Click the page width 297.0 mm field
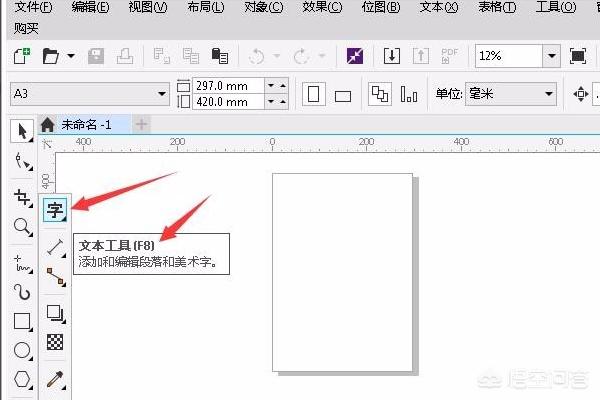This screenshot has width=600, height=400. click(x=227, y=87)
